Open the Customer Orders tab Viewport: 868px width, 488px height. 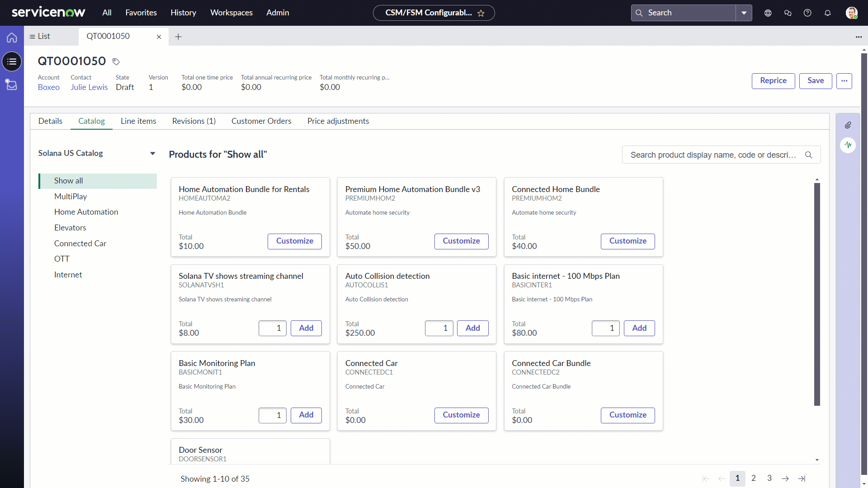click(261, 121)
